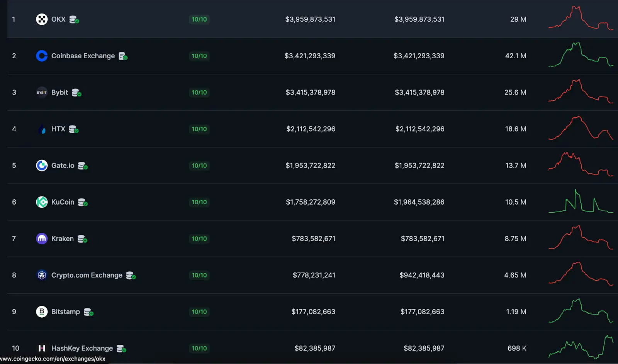Click the OKX checkered logo

[x=42, y=19]
